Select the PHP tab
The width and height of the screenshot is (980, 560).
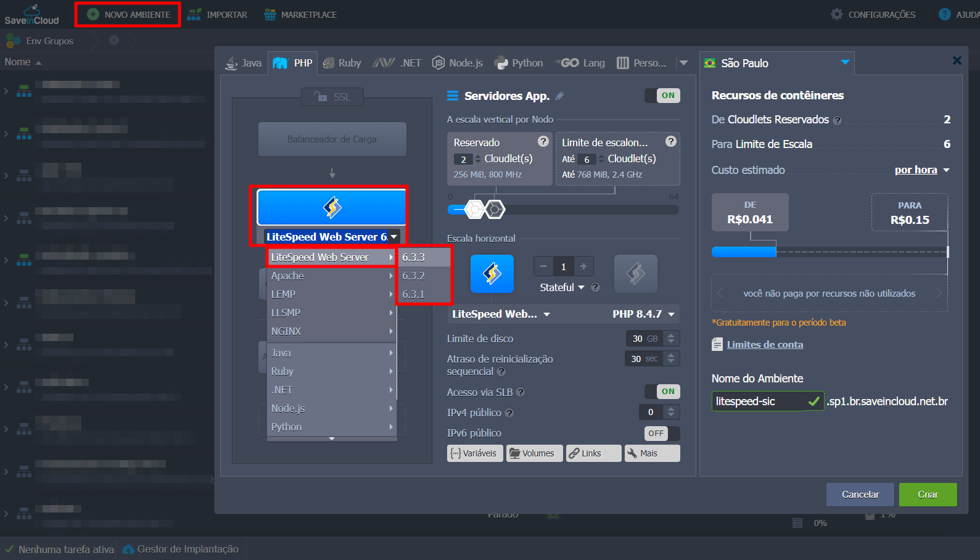pos(293,63)
